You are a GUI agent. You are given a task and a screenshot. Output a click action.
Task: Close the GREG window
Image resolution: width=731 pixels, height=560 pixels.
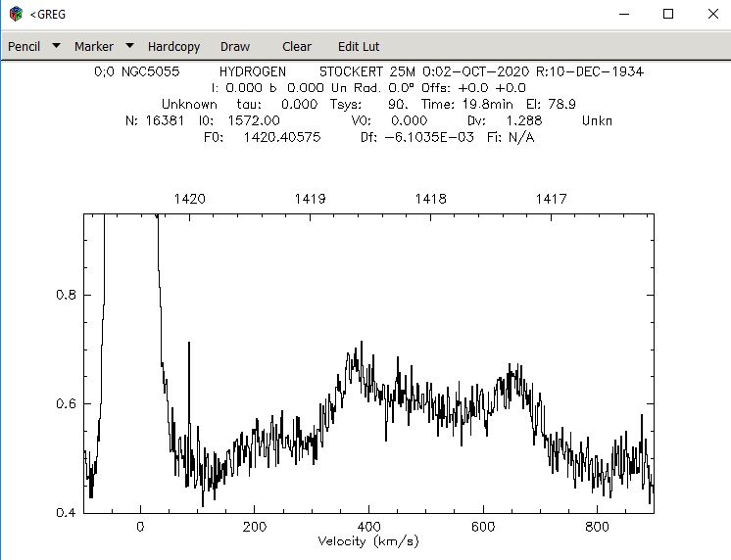(712, 14)
